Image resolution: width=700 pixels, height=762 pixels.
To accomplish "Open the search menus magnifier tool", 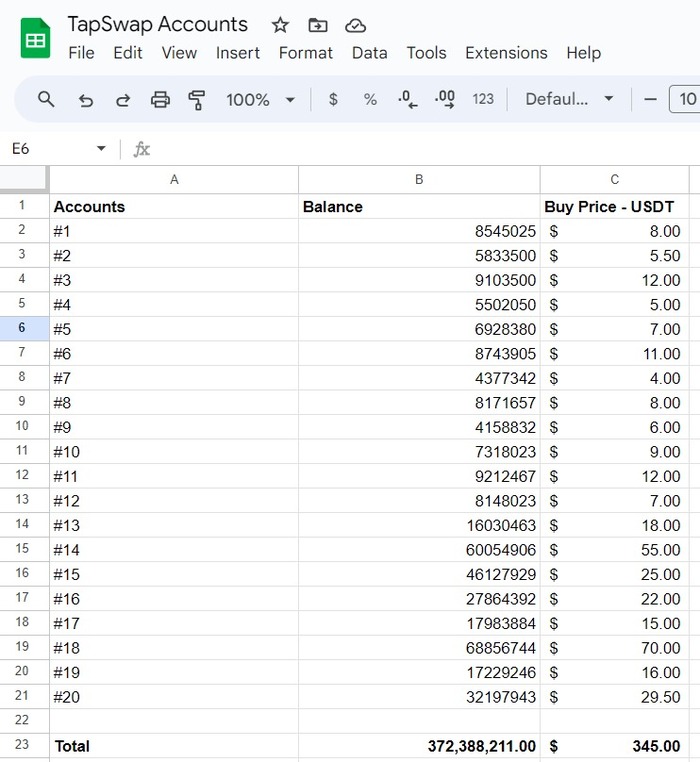I will 46,99.
